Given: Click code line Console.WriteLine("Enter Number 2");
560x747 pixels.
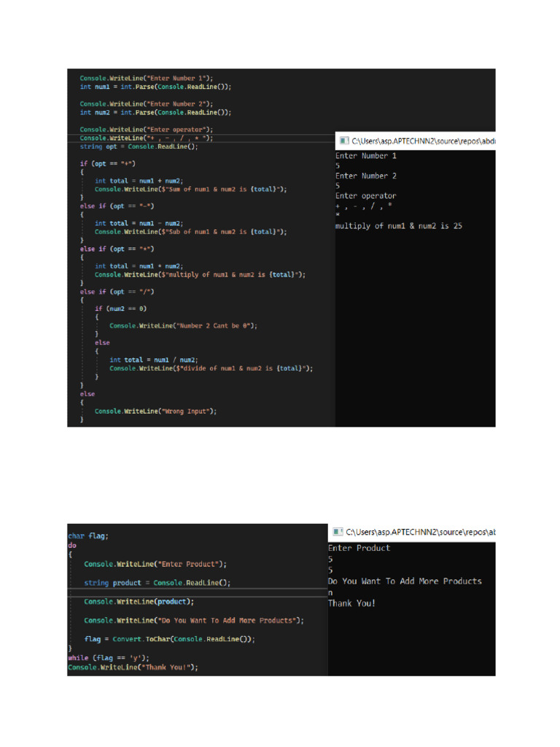Looking at the screenshot, I should tap(146, 104).
